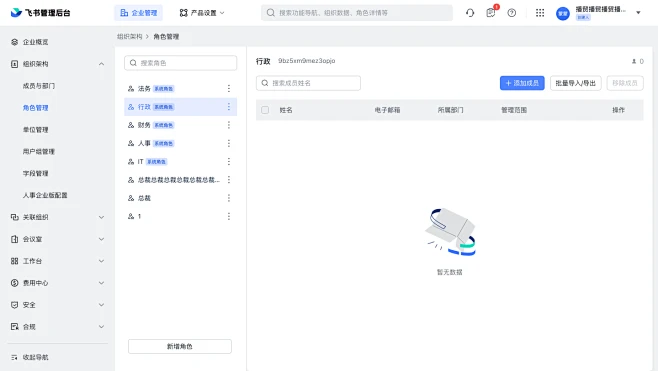Click the help question mark icon

click(x=512, y=13)
